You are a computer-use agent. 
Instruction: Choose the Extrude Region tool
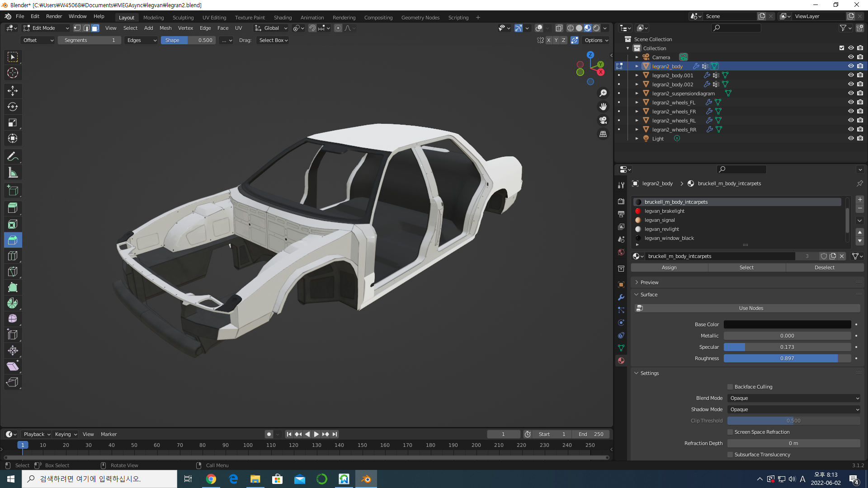pos(13,208)
